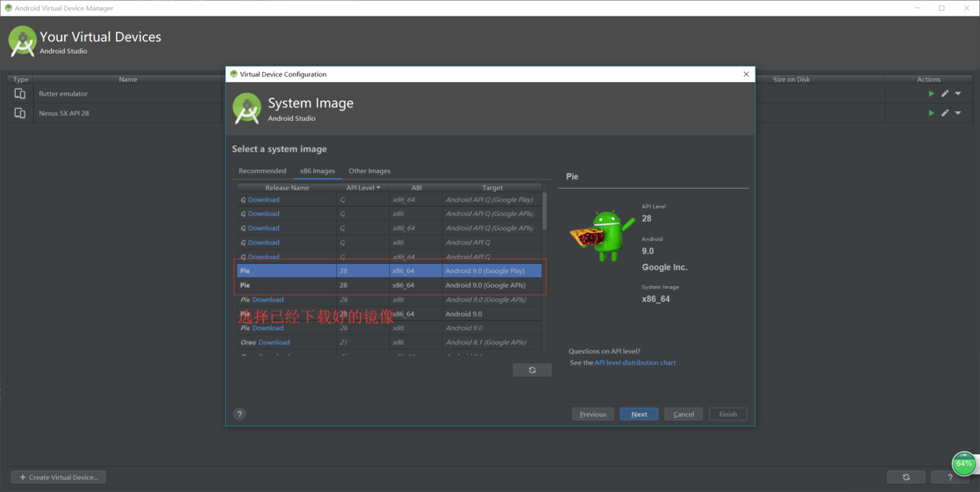Download the plain Android API Q x86 image

point(263,242)
